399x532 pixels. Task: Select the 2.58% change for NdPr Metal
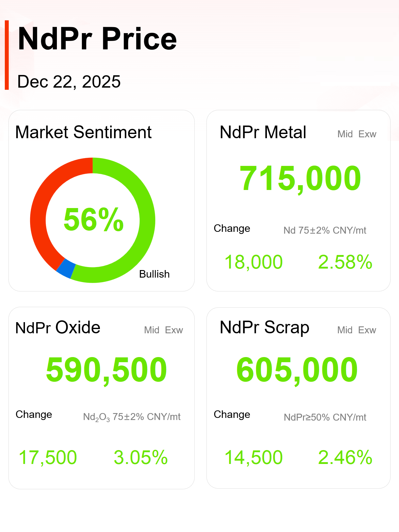pos(345,262)
